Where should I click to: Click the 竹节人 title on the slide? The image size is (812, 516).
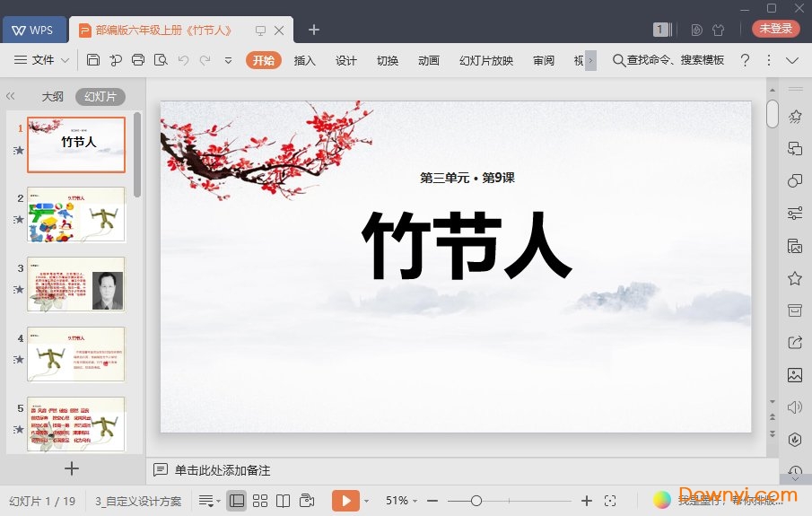pyautogui.click(x=467, y=245)
